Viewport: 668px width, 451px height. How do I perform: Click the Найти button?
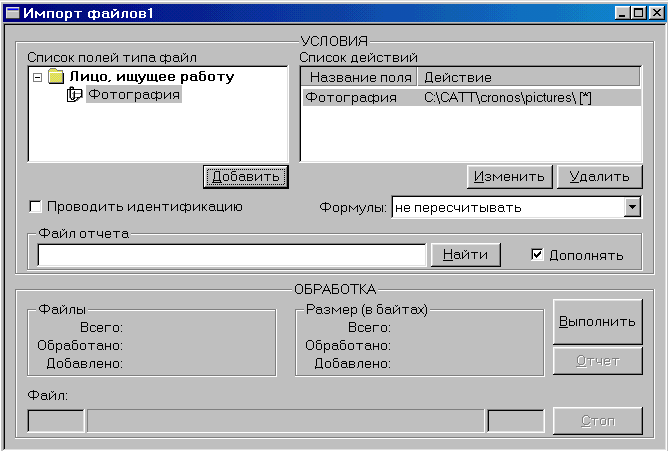pos(466,255)
